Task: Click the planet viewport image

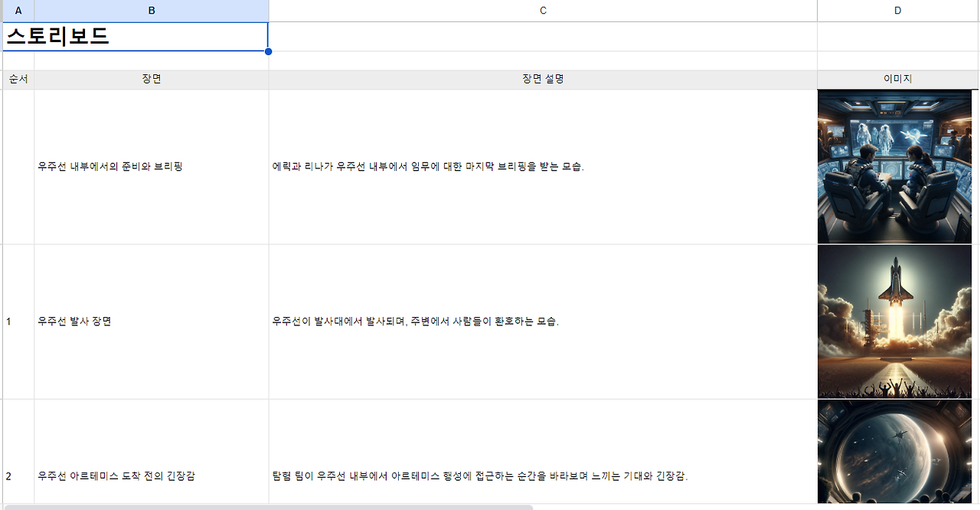Action: pyautogui.click(x=894, y=452)
